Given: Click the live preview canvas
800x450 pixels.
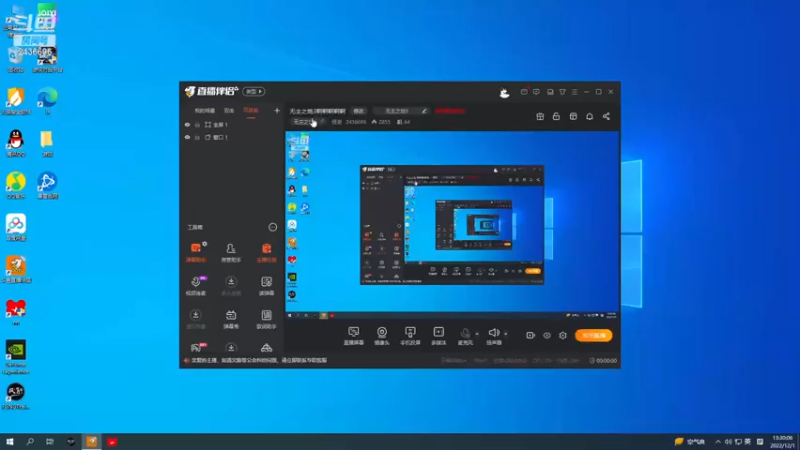Looking at the screenshot, I should pos(452,225).
